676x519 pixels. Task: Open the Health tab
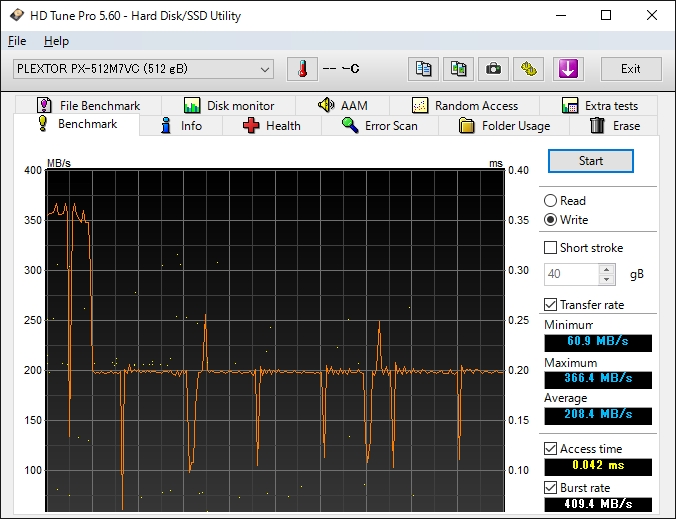coord(271,126)
